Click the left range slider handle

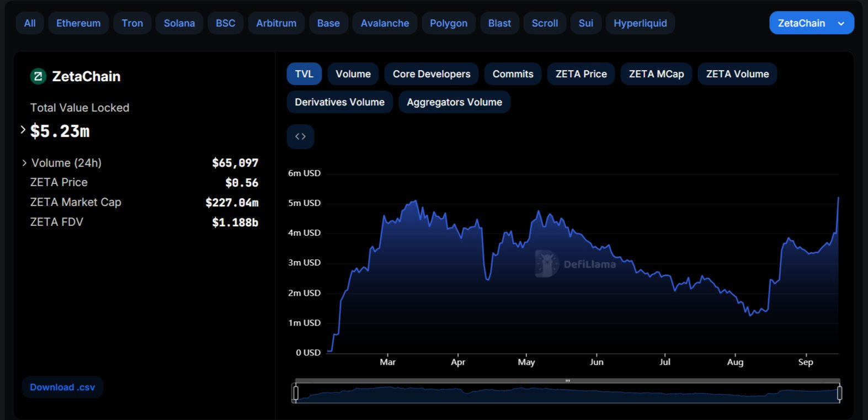click(x=296, y=393)
